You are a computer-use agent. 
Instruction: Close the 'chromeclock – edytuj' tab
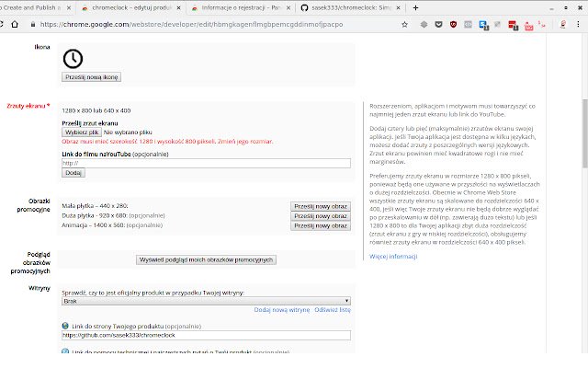point(178,8)
